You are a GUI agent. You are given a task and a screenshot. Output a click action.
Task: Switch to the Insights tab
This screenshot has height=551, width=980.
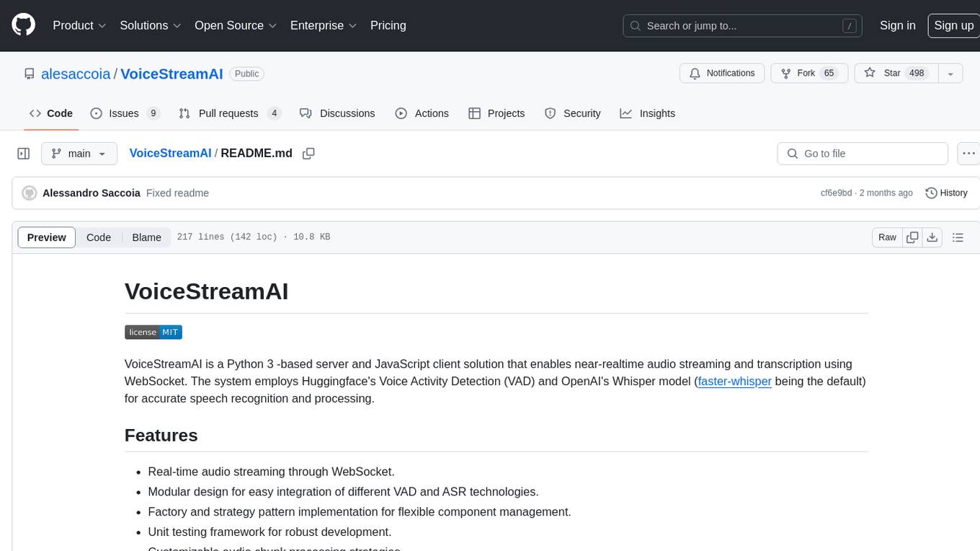point(648,113)
